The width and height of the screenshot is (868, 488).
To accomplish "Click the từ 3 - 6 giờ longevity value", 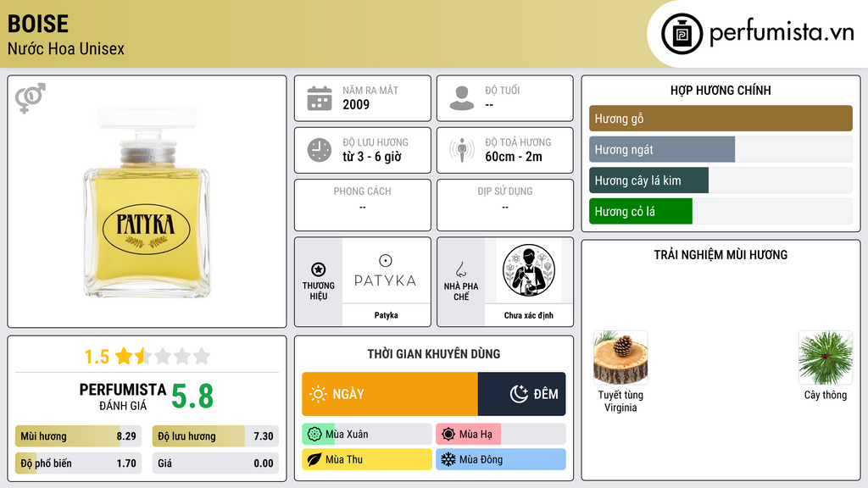I will [372, 157].
